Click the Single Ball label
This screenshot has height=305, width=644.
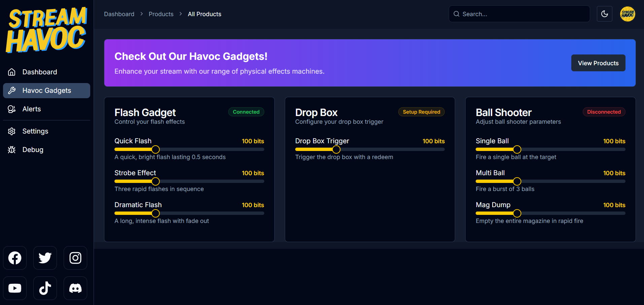(492, 141)
